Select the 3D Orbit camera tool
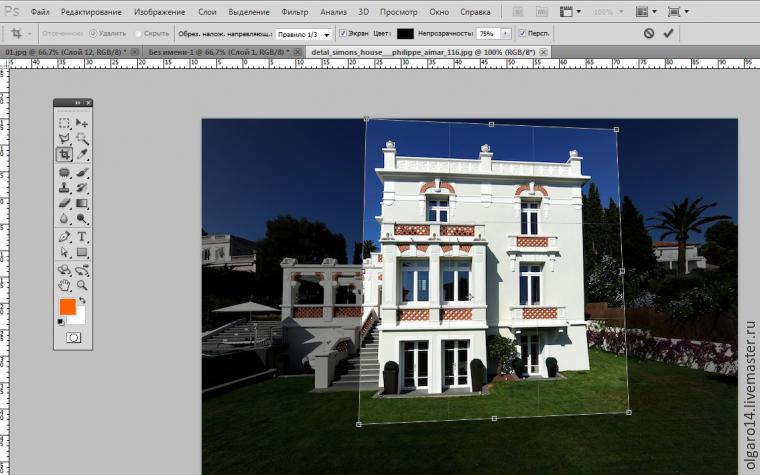The width and height of the screenshot is (760, 475). [x=82, y=270]
